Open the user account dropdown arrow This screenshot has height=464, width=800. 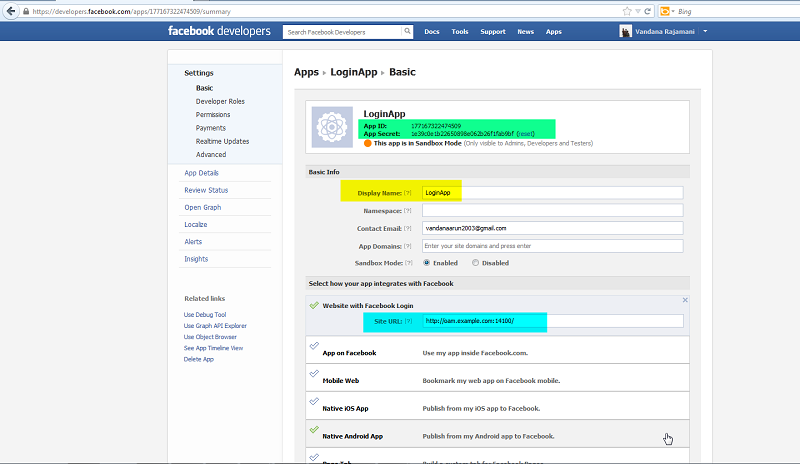tap(705, 31)
